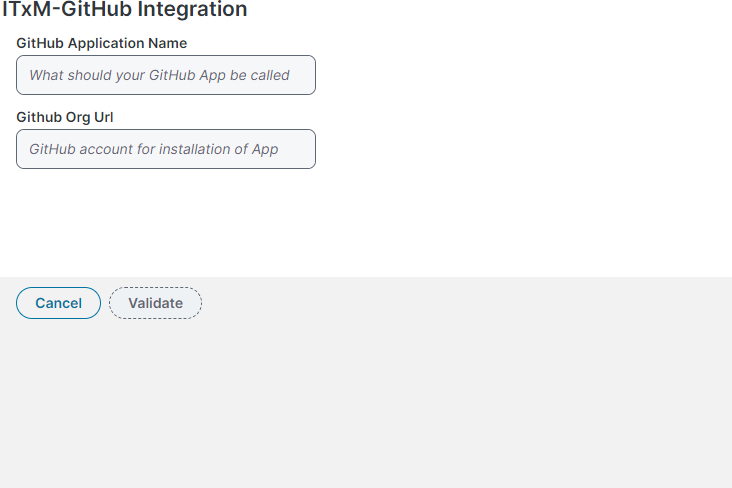Click the GitHub Application Name input field

[166, 75]
